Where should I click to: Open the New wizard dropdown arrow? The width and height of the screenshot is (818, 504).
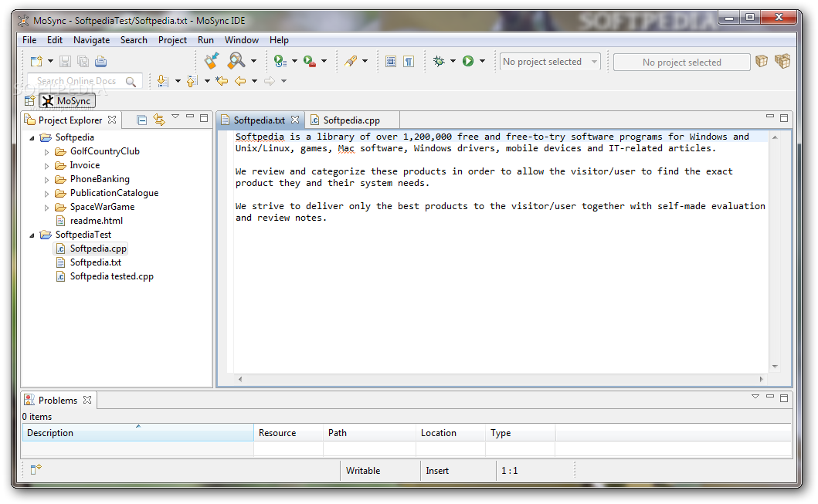pos(51,62)
